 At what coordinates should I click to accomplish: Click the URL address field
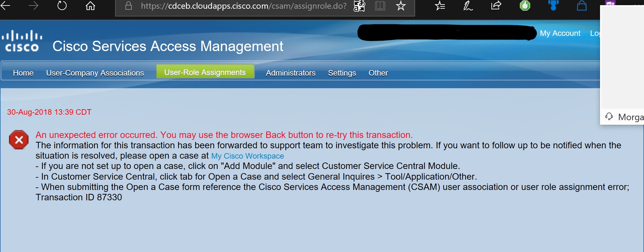pos(244,6)
